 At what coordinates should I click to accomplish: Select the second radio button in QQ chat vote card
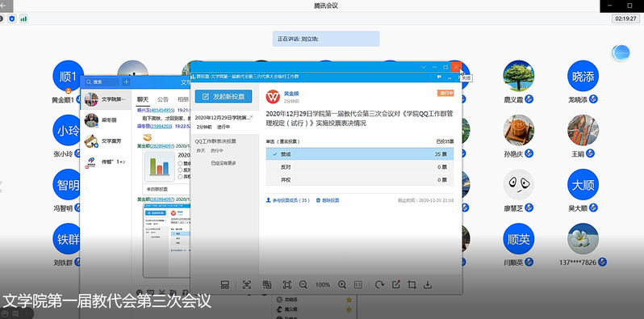click(x=180, y=170)
